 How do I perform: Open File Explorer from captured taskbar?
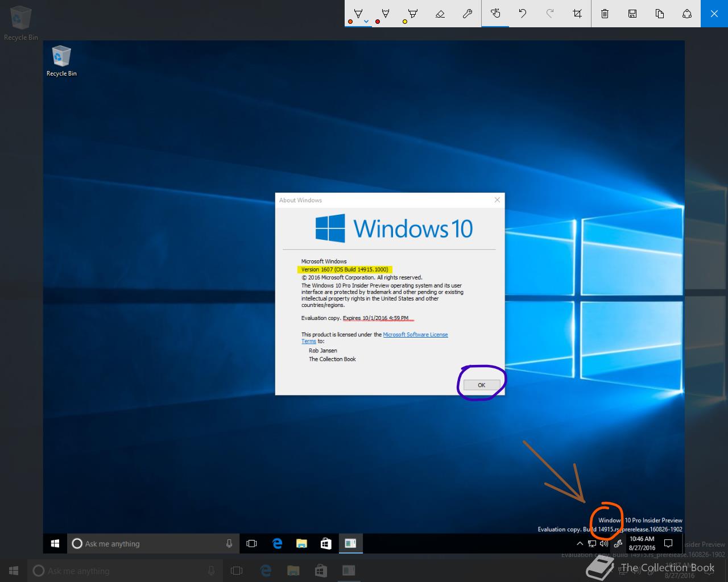(302, 543)
